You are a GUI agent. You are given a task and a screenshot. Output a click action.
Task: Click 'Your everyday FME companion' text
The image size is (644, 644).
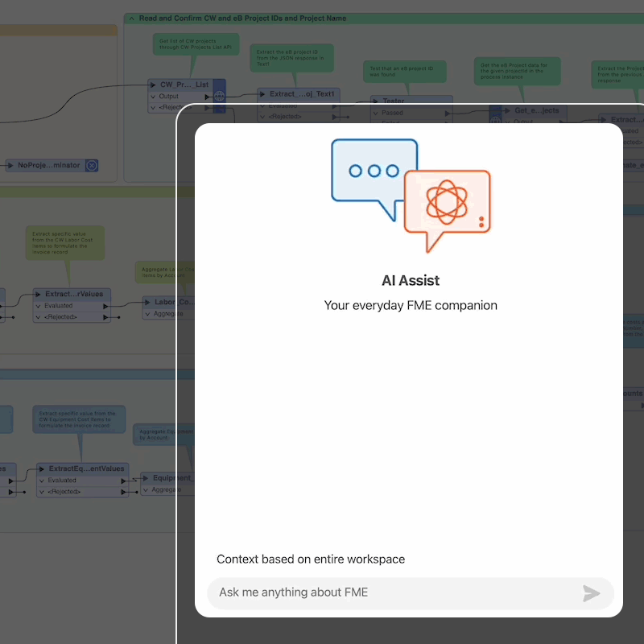411,306
